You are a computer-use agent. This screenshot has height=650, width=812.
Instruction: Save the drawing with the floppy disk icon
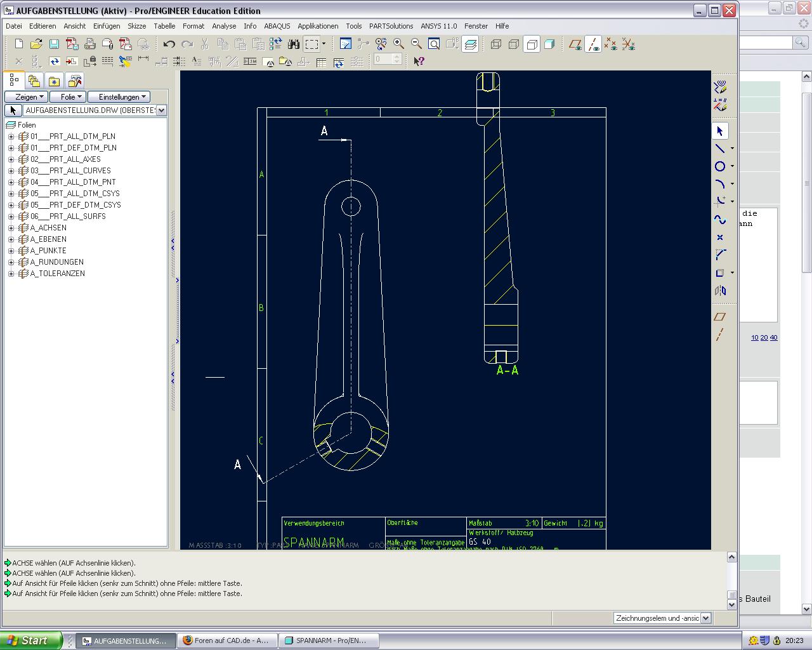(54, 44)
